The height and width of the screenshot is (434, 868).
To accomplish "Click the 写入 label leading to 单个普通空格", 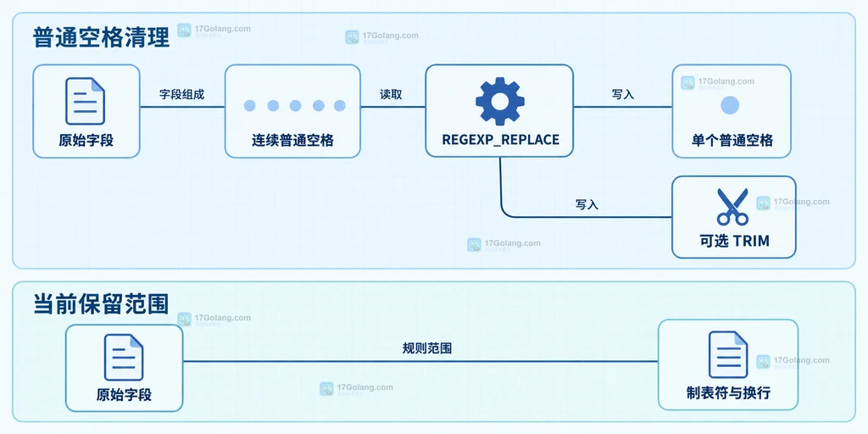I will click(623, 94).
